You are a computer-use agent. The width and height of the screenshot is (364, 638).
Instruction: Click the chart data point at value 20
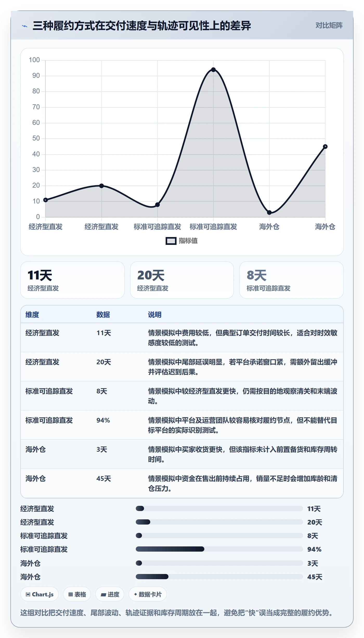tap(102, 186)
